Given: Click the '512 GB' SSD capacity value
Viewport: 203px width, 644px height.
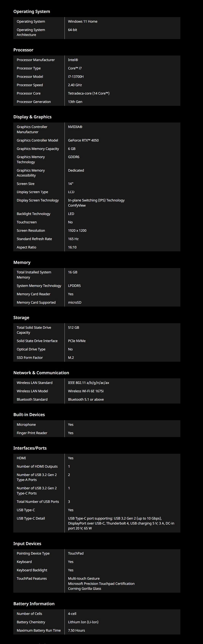Looking at the screenshot, I should coord(74,327).
